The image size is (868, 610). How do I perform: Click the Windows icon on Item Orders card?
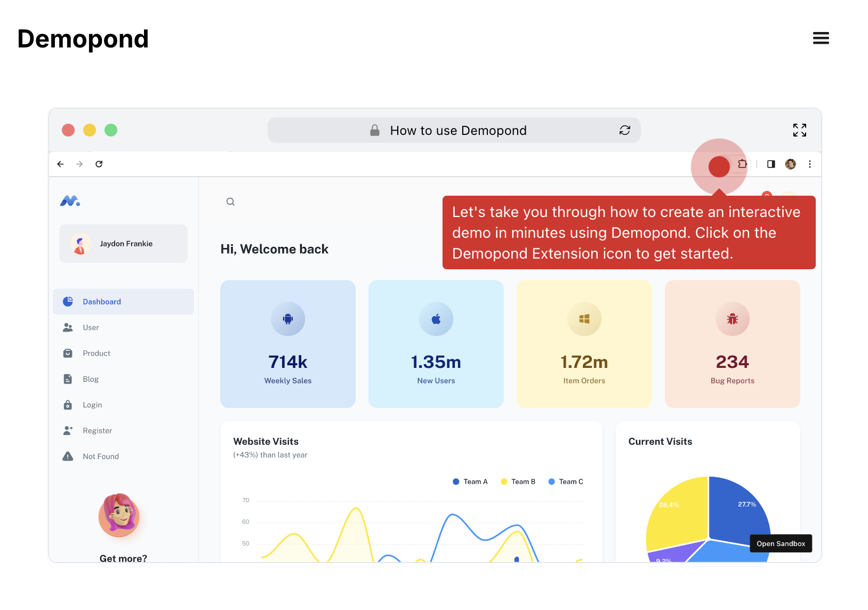[x=584, y=319]
